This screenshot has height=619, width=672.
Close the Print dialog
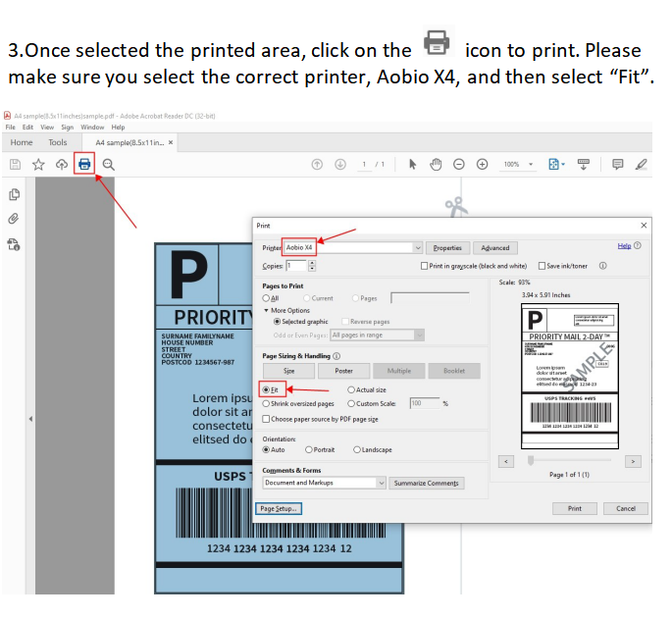644,226
